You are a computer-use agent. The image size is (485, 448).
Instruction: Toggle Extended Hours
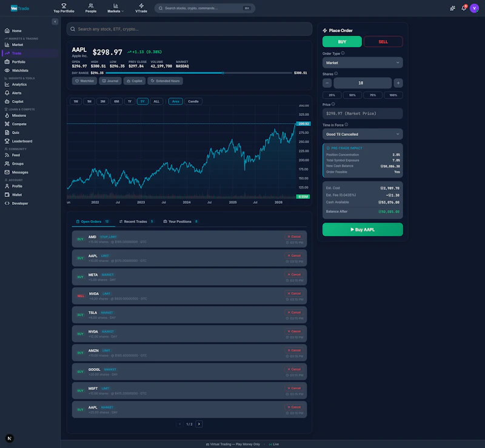tap(165, 81)
